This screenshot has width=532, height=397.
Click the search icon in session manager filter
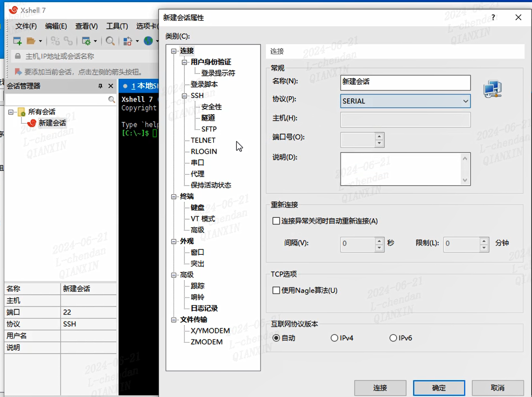112,99
